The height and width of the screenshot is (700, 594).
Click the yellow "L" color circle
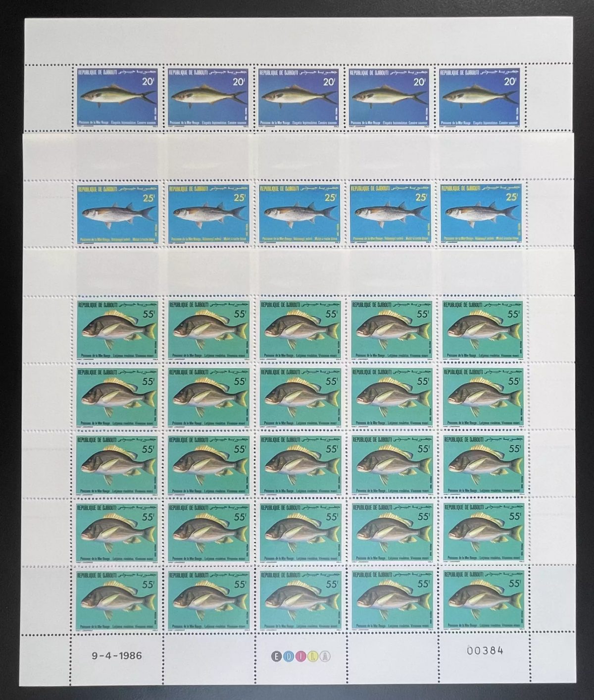pos(312,656)
